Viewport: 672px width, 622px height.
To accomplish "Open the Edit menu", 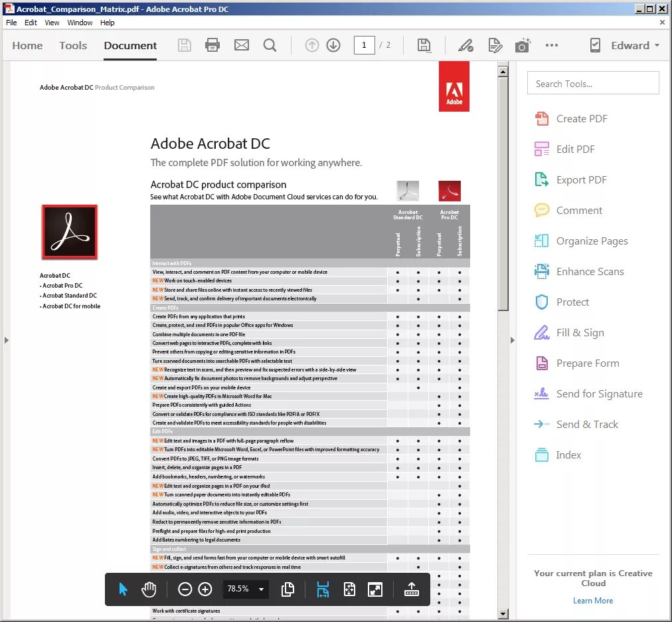I will coord(31,23).
